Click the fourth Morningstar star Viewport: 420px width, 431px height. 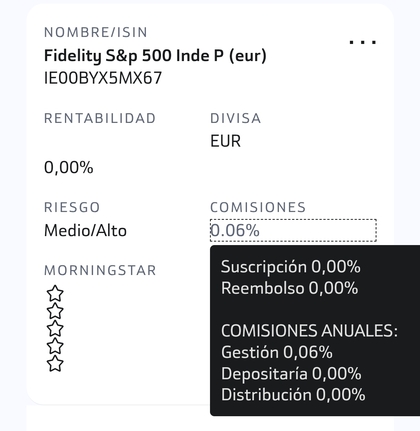coord(55,346)
